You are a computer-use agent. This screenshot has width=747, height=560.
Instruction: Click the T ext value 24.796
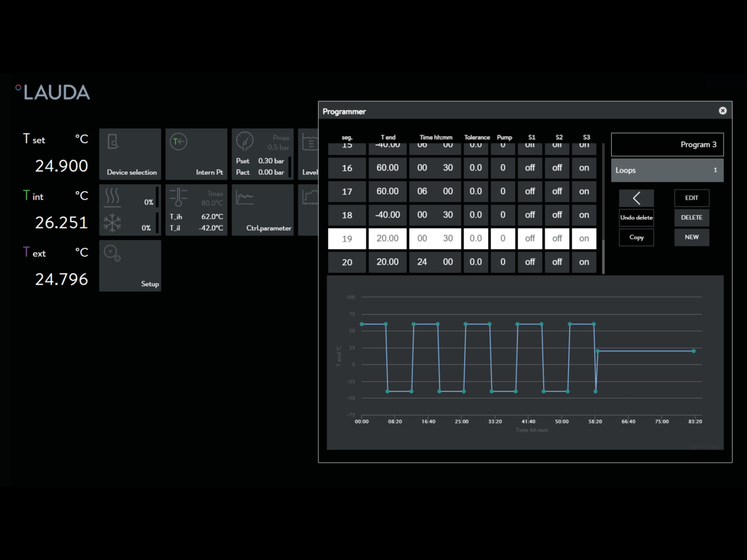[62, 279]
